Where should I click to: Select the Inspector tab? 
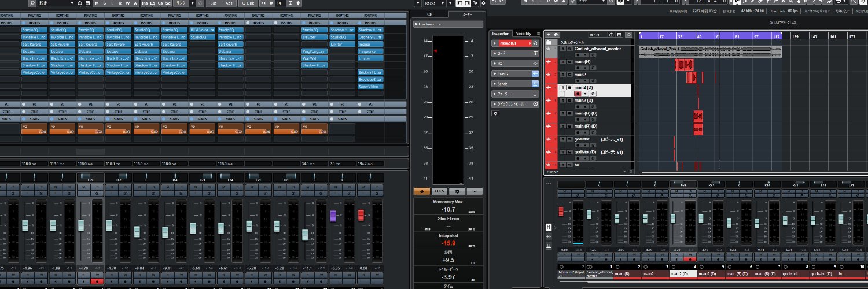click(x=500, y=34)
